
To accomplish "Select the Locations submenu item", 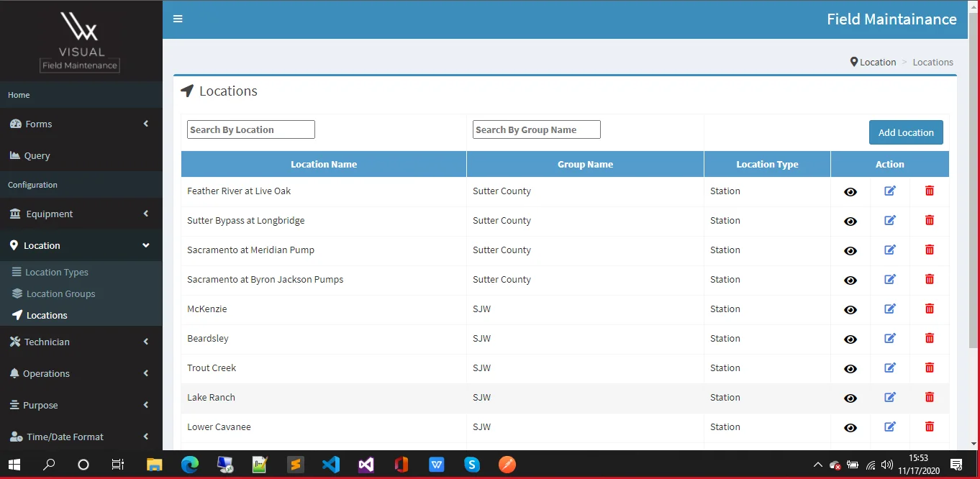I will pos(81,315).
